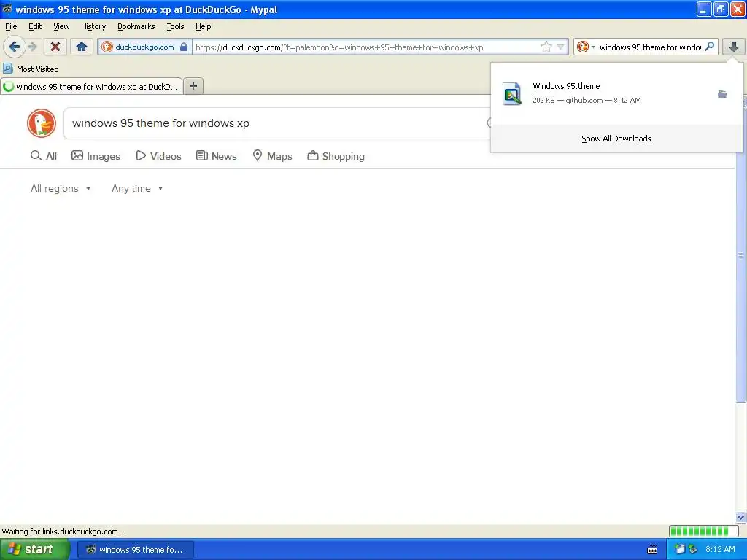Screen dimensions: 747x560
Task: Open the Most Visited bookmarks folder
Action: coord(31,69)
